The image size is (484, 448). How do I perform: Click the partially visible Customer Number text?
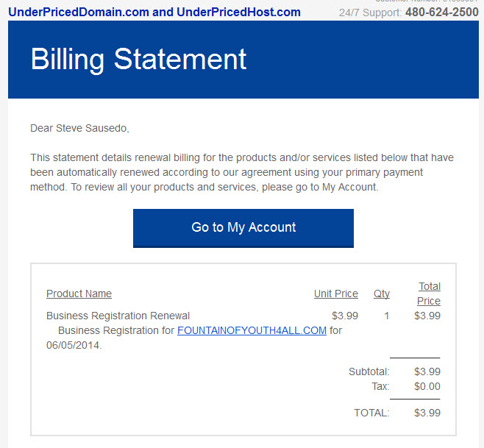click(x=427, y=1)
